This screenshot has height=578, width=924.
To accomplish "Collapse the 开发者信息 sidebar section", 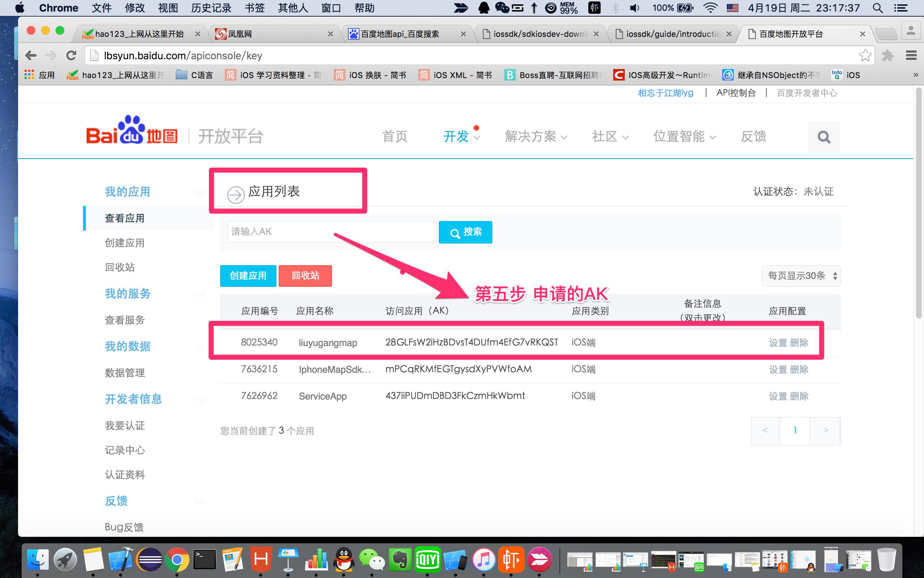I will tap(200, 400).
